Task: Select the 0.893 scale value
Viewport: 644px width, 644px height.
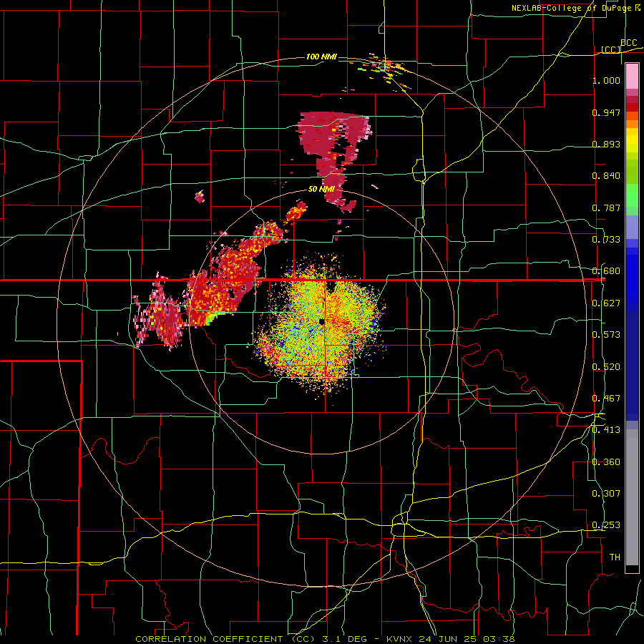Action: point(606,144)
